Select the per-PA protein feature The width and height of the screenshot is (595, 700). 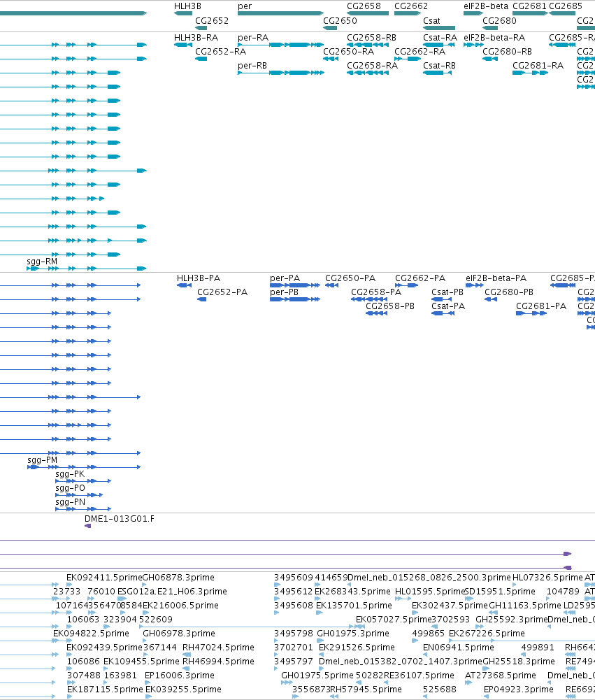point(295,285)
